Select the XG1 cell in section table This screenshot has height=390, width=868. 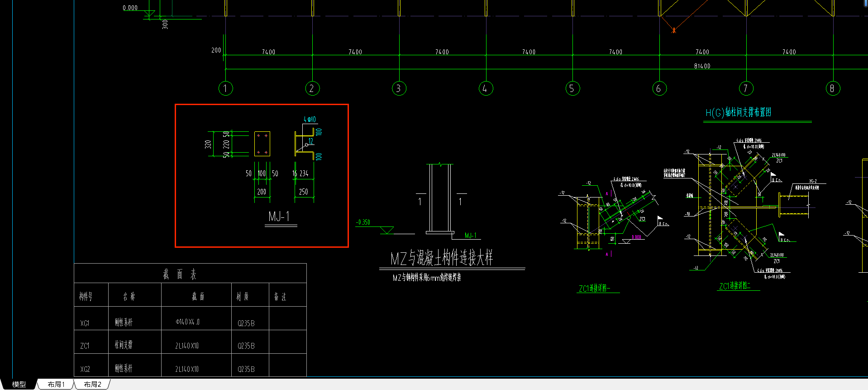[85, 323]
